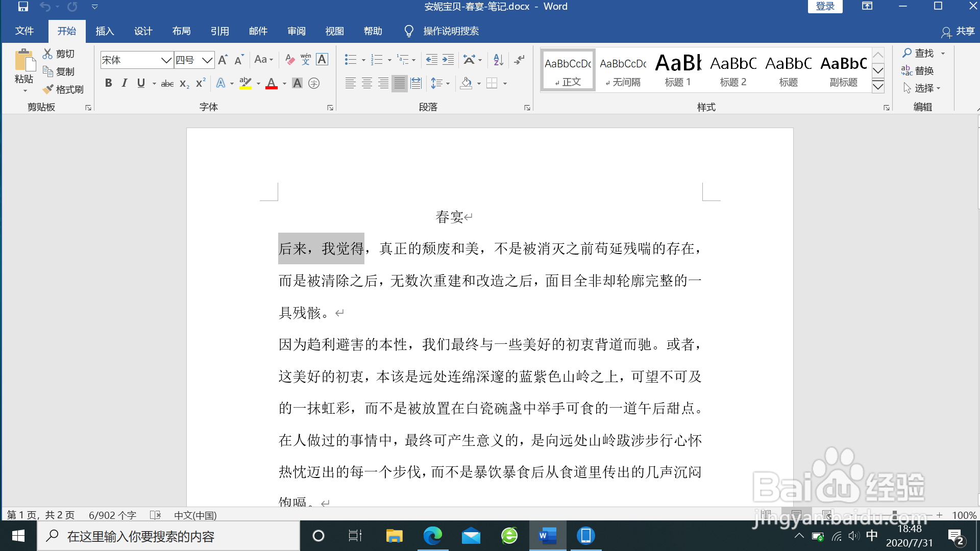Apply red font color
Image resolution: width=980 pixels, height=551 pixels.
272,83
